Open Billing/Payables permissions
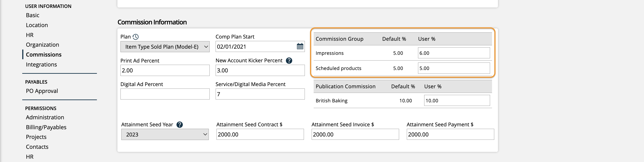Image resolution: width=644 pixels, height=162 pixels. pyautogui.click(x=46, y=127)
